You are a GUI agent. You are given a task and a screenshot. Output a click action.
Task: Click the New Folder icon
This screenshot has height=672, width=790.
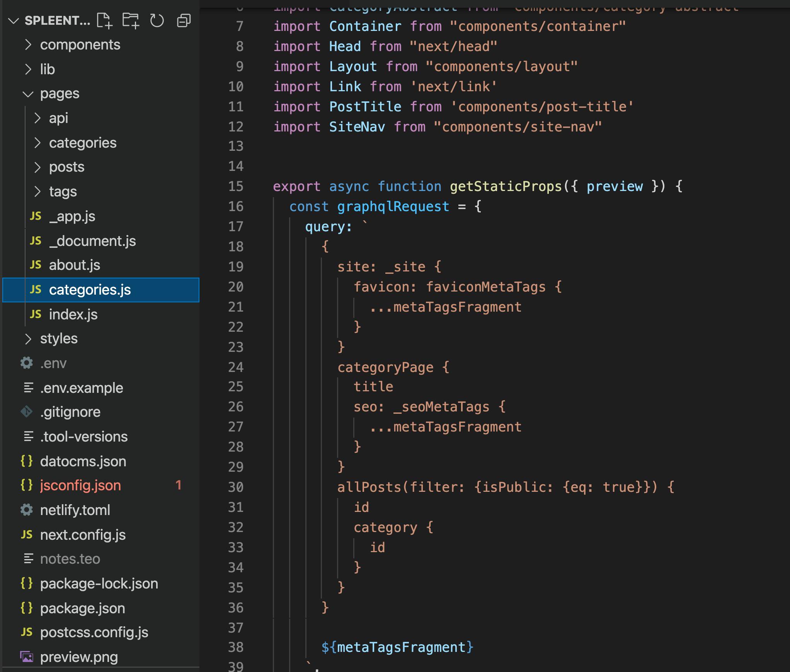[131, 20]
